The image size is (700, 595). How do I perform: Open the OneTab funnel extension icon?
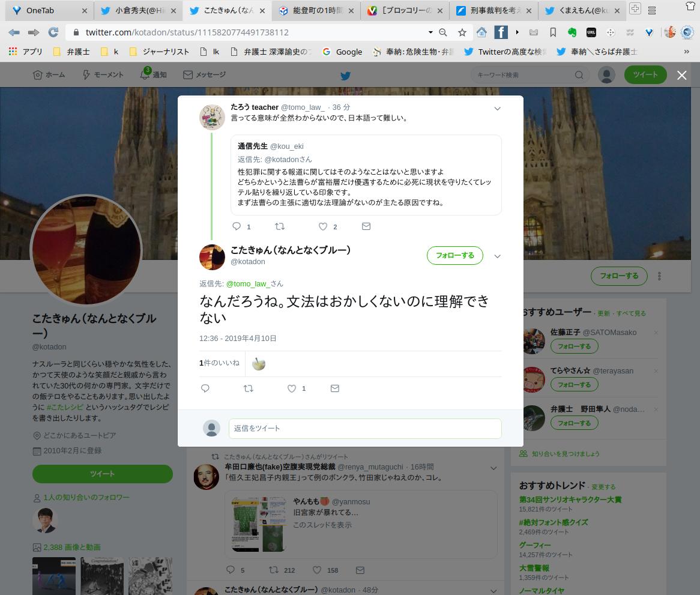click(x=649, y=32)
